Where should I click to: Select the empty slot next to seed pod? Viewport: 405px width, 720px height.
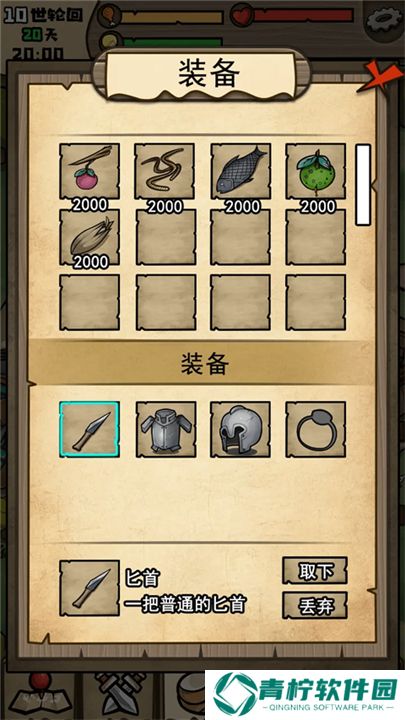click(165, 237)
